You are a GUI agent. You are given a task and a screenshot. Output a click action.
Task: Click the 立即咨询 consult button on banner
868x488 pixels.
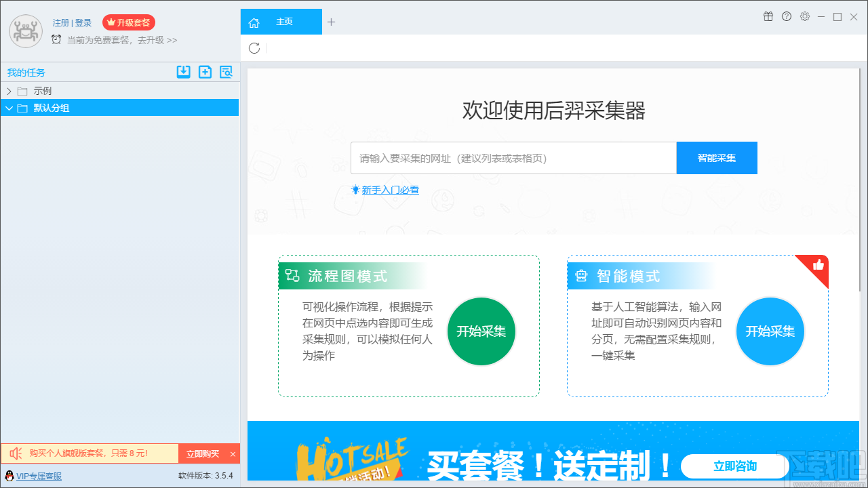click(735, 466)
